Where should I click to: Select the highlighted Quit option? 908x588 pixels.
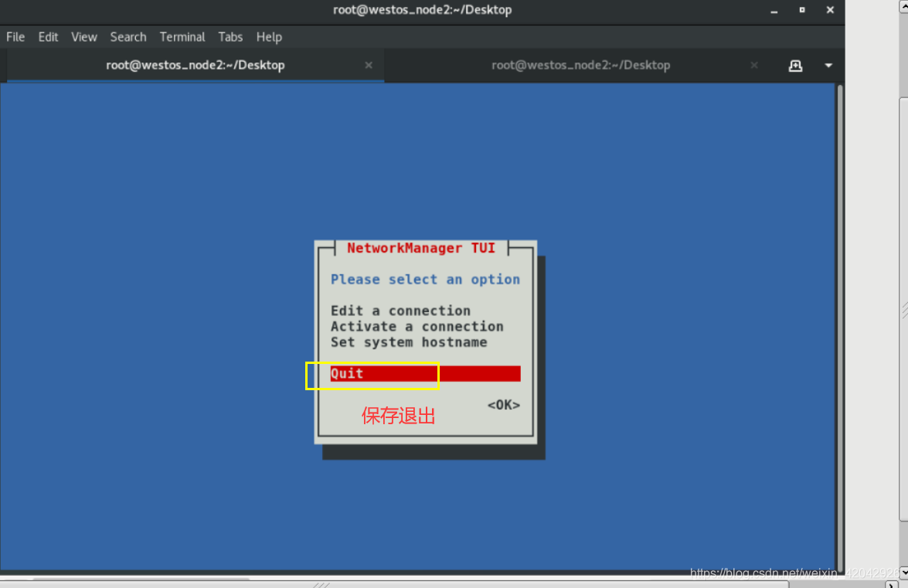click(425, 373)
